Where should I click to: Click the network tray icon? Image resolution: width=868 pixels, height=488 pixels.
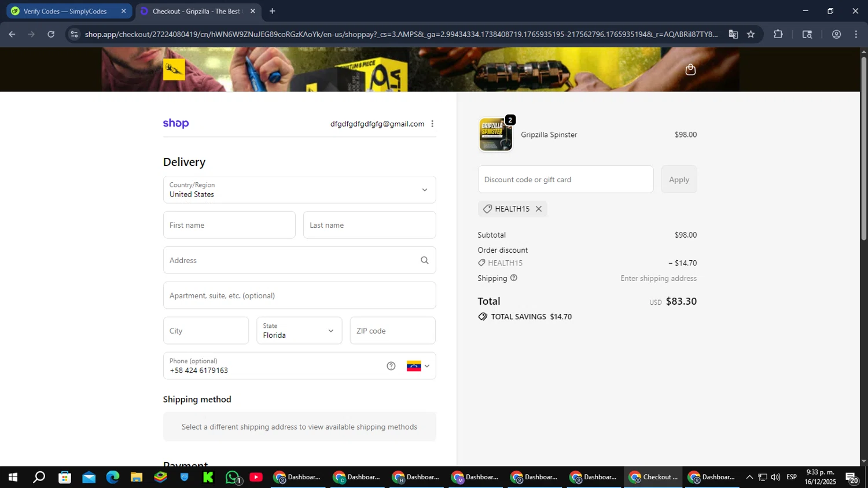[x=763, y=477]
